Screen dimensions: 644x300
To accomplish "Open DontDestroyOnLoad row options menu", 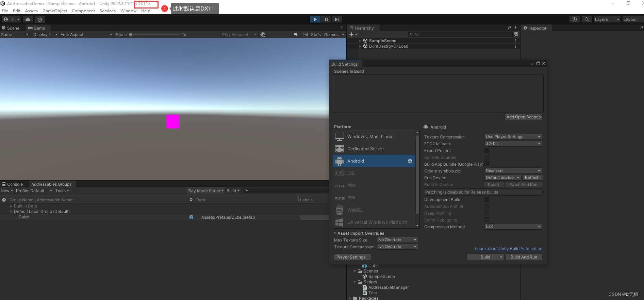I will (516, 46).
